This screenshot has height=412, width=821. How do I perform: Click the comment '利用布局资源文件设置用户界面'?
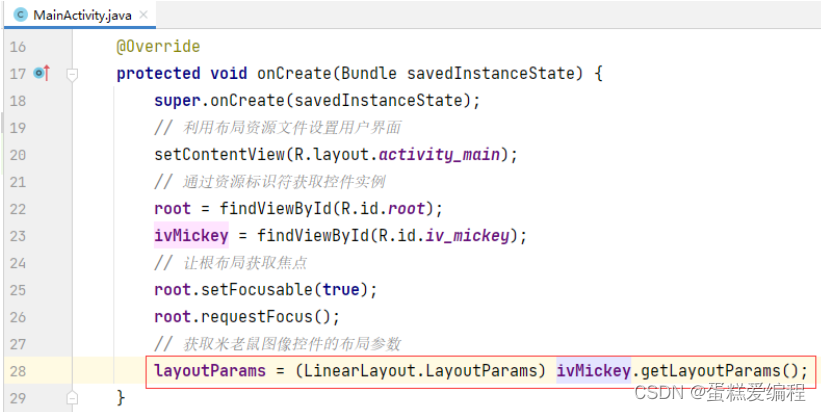(x=292, y=128)
